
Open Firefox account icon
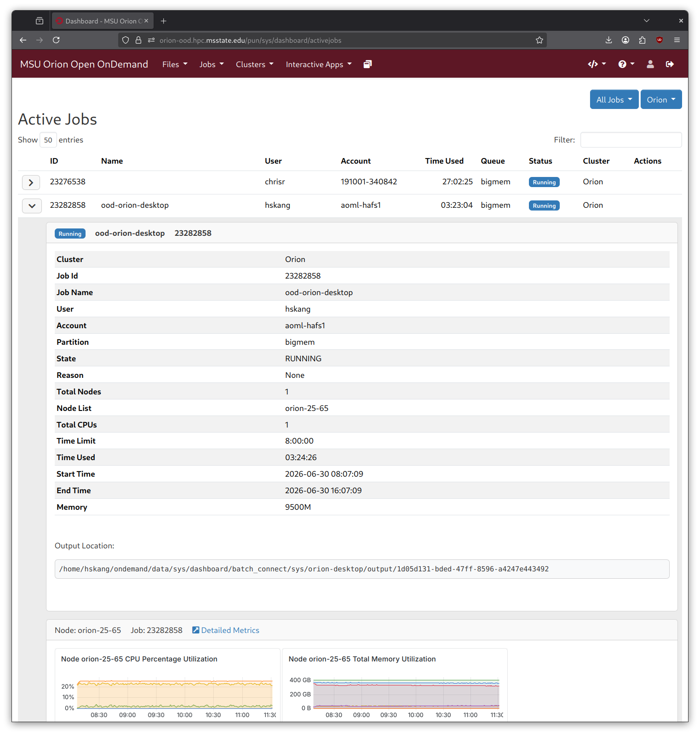point(625,40)
